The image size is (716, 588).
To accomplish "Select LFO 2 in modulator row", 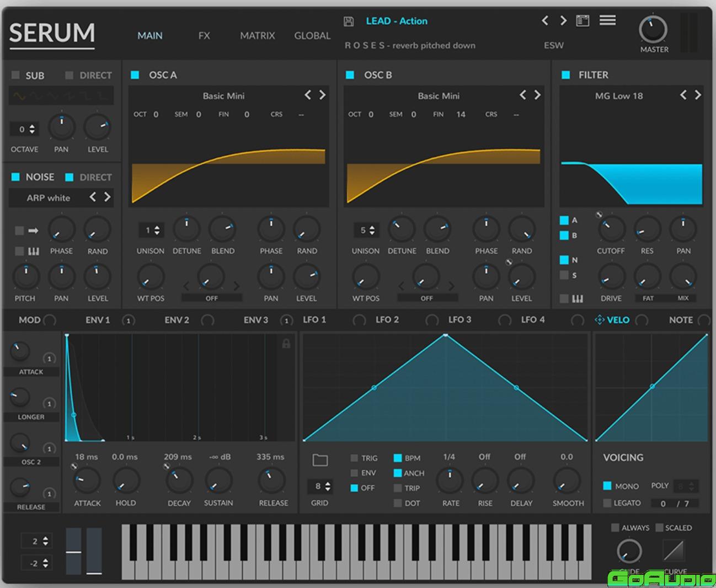I will point(387,320).
